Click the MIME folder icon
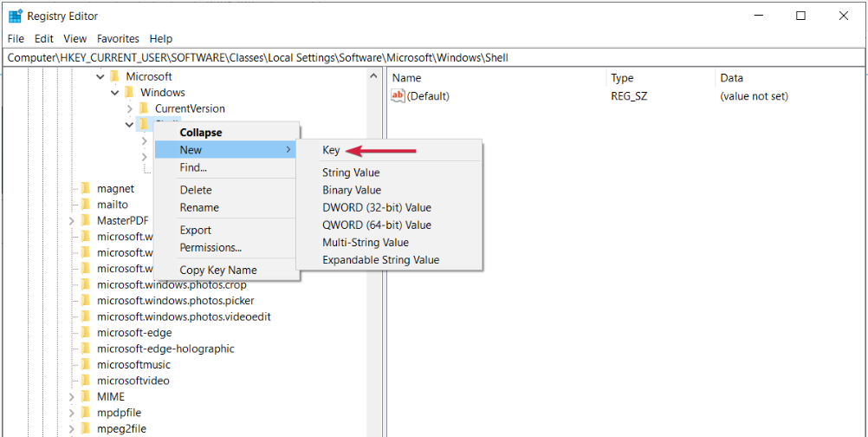The image size is (868, 437). (85, 396)
